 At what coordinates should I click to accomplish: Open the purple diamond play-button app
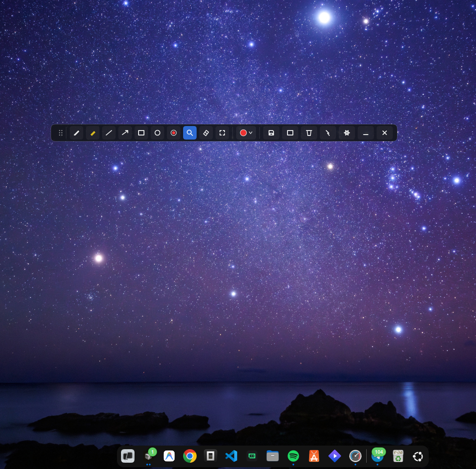[x=335, y=456]
